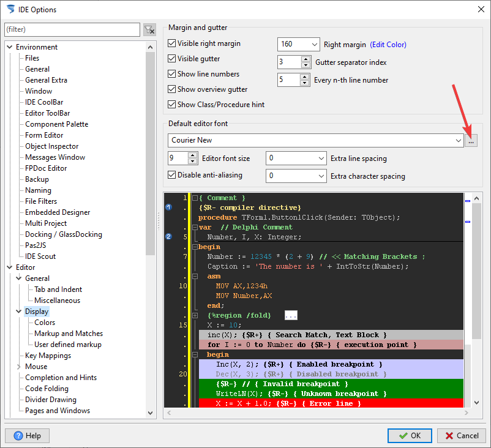Toggle Visible right margin checkbox

[x=171, y=43]
